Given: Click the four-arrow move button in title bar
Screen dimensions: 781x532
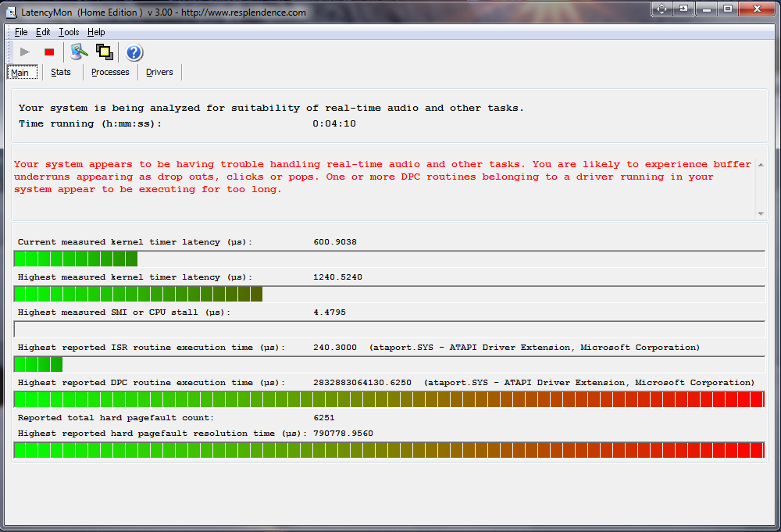Looking at the screenshot, I should [x=662, y=9].
